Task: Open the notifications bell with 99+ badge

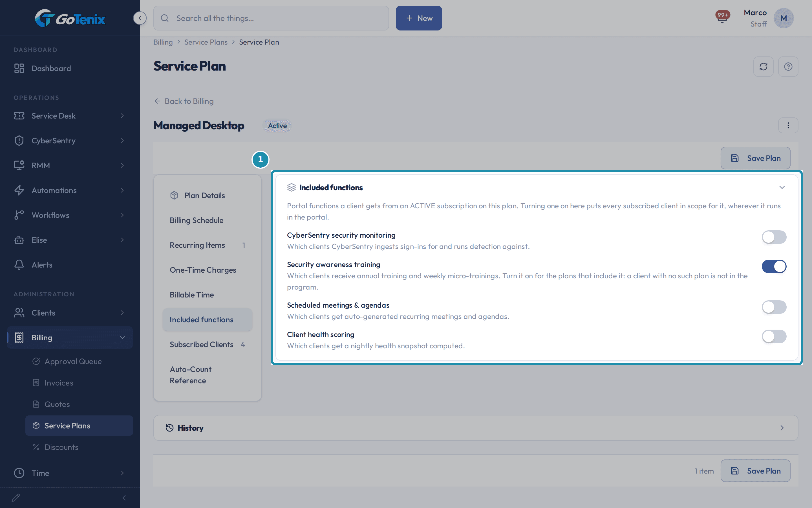Action: (x=722, y=17)
